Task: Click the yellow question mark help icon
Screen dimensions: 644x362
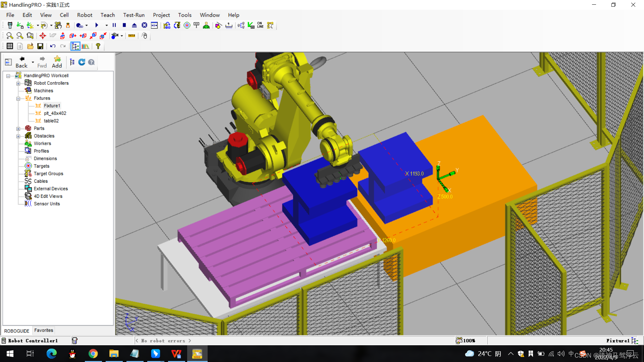Action: point(98,46)
